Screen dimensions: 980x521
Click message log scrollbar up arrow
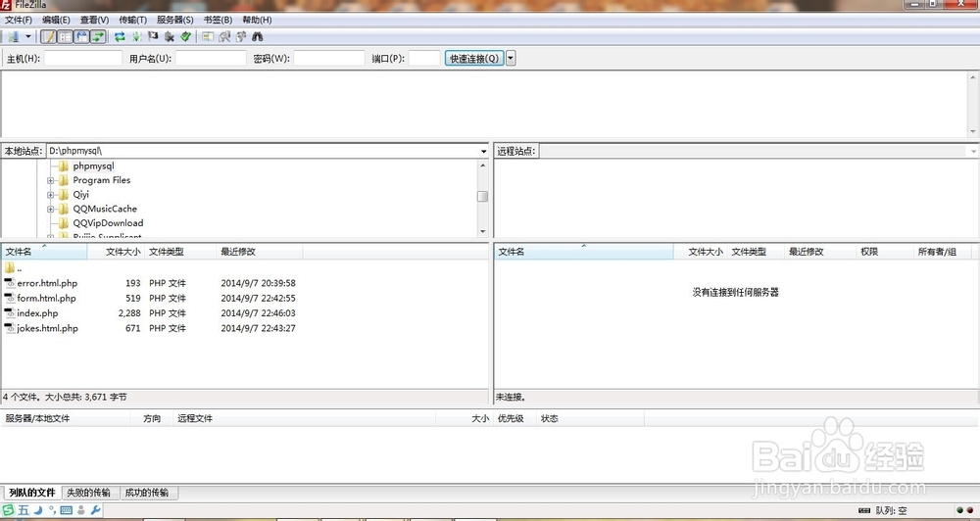(973, 77)
